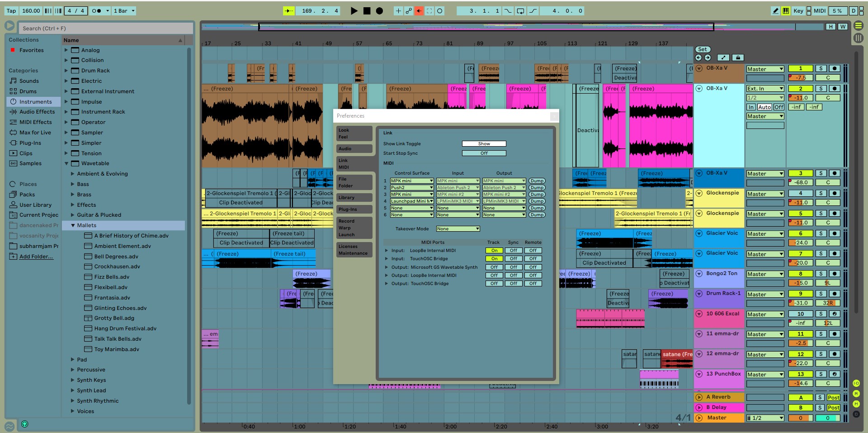Viewport: 868px width, 433px height.
Task: Toggle the metronome button
Action: pos(96,11)
